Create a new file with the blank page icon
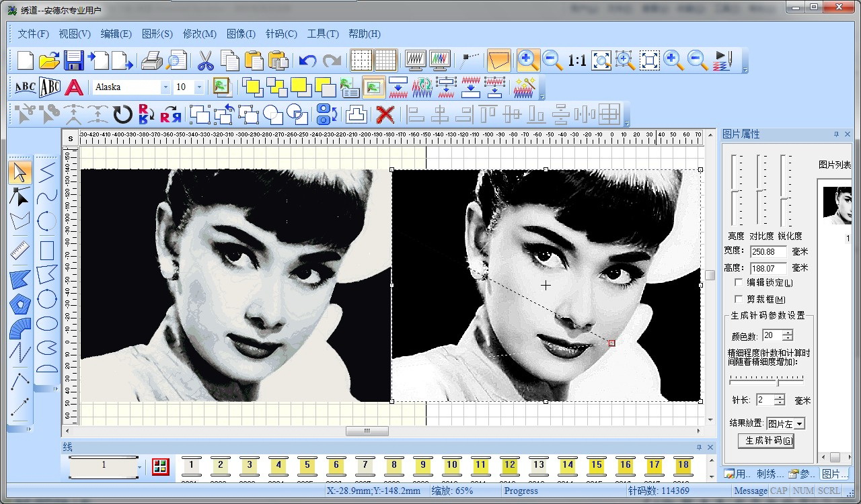 click(x=25, y=60)
